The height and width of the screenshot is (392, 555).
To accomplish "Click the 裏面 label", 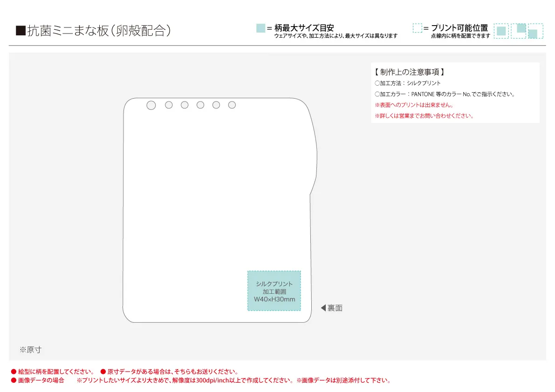I will [335, 308].
